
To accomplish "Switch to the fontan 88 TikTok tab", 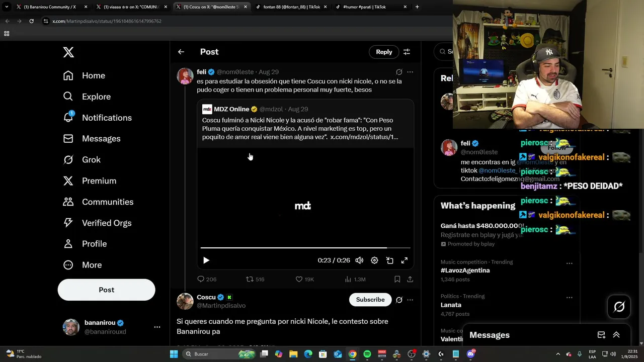I will pyautogui.click(x=291, y=7).
